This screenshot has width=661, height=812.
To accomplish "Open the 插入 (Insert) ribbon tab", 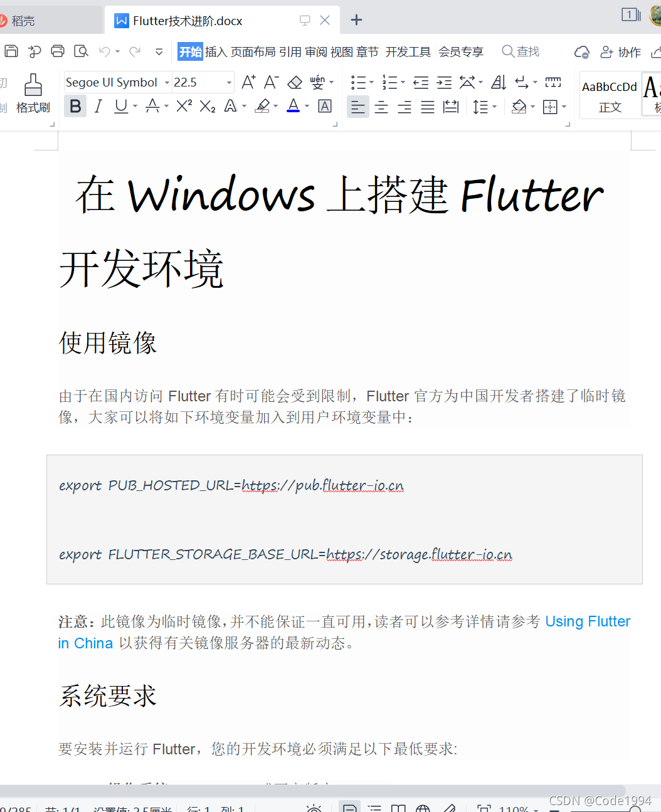I will tap(216, 51).
